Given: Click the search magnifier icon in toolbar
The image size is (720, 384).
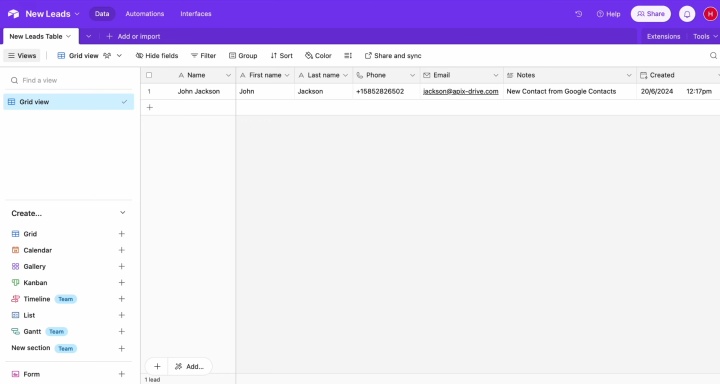Looking at the screenshot, I should [x=713, y=56].
